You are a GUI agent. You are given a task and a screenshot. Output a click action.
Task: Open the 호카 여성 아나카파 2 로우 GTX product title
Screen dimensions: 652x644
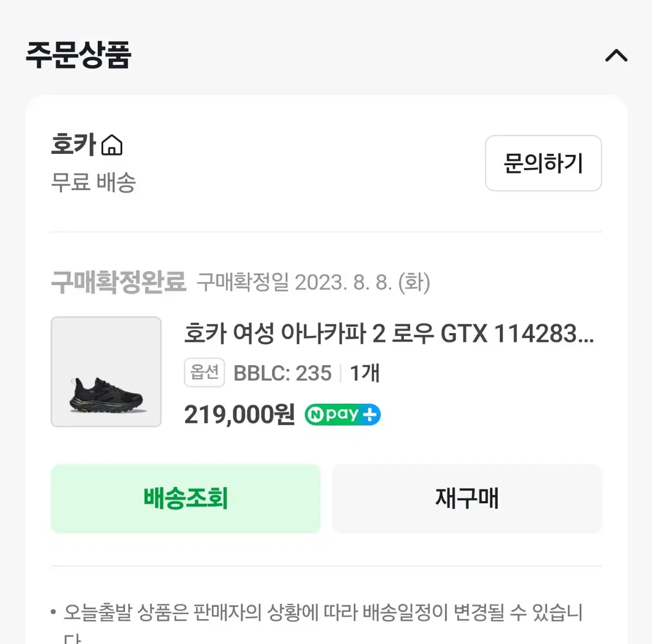pos(389,333)
